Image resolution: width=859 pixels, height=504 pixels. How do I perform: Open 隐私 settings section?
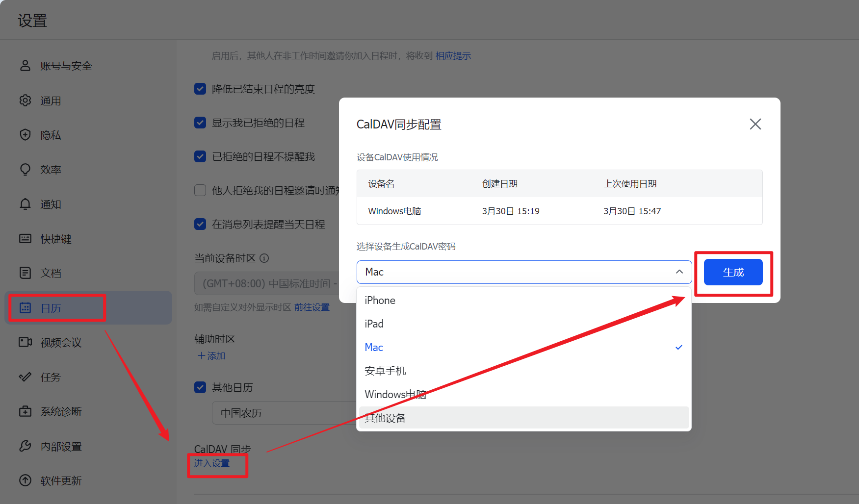(88, 135)
